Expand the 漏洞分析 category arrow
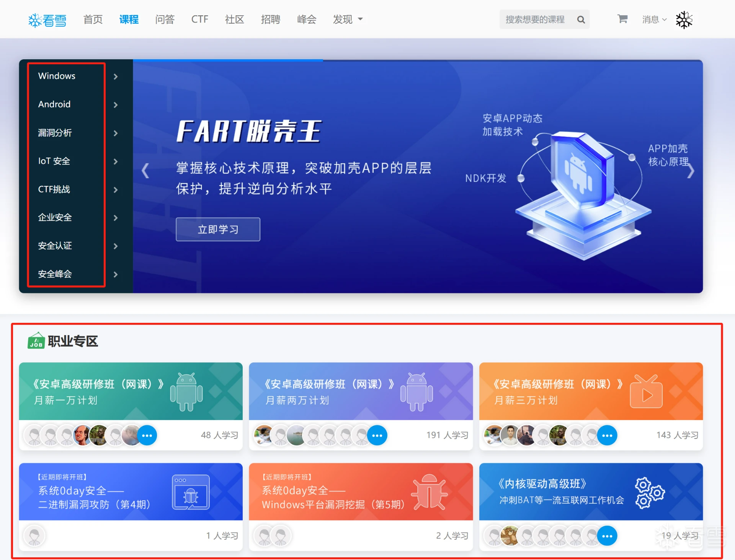Viewport: 735px width, 560px height. click(x=116, y=133)
